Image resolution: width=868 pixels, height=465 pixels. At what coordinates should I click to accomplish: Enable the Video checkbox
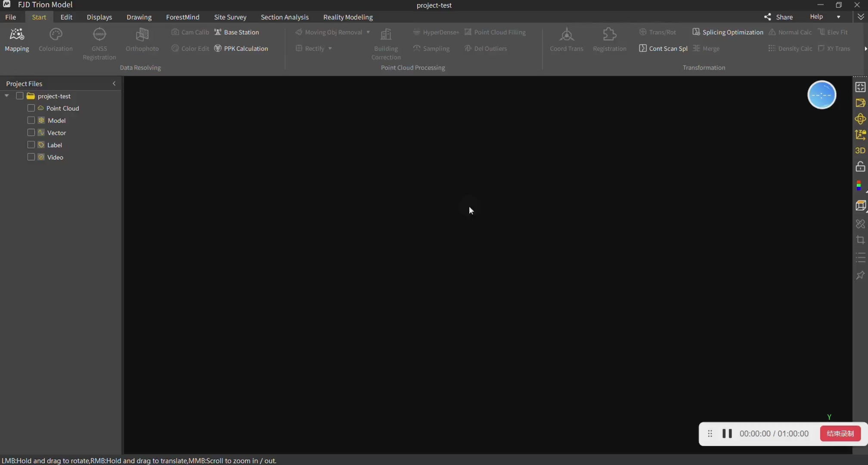(31, 157)
